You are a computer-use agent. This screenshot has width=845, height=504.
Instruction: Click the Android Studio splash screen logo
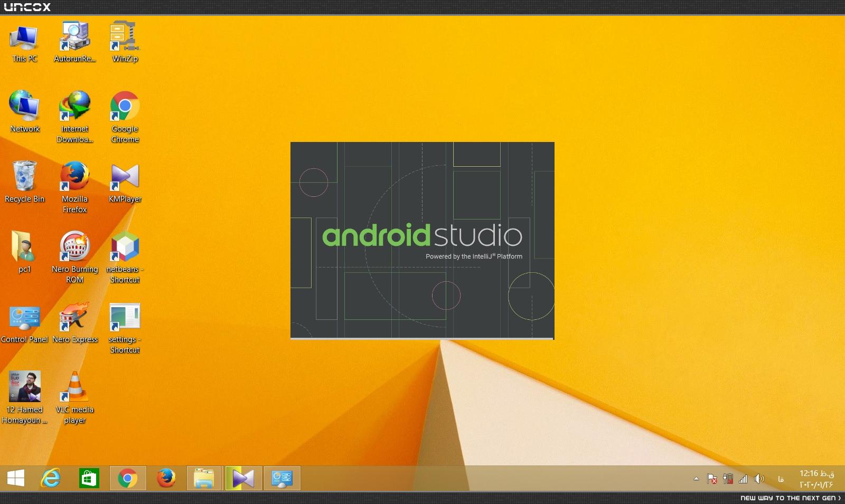coord(422,235)
